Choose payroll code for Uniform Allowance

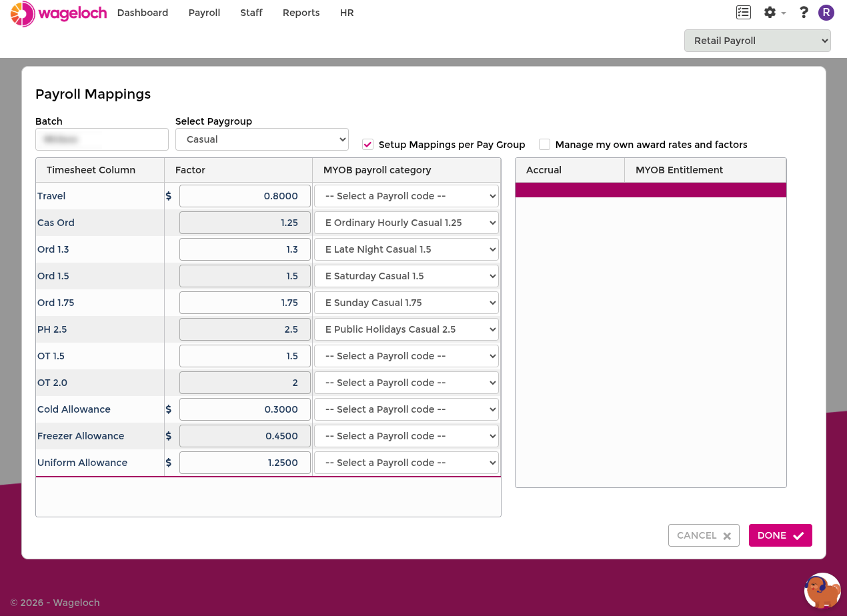tap(406, 463)
